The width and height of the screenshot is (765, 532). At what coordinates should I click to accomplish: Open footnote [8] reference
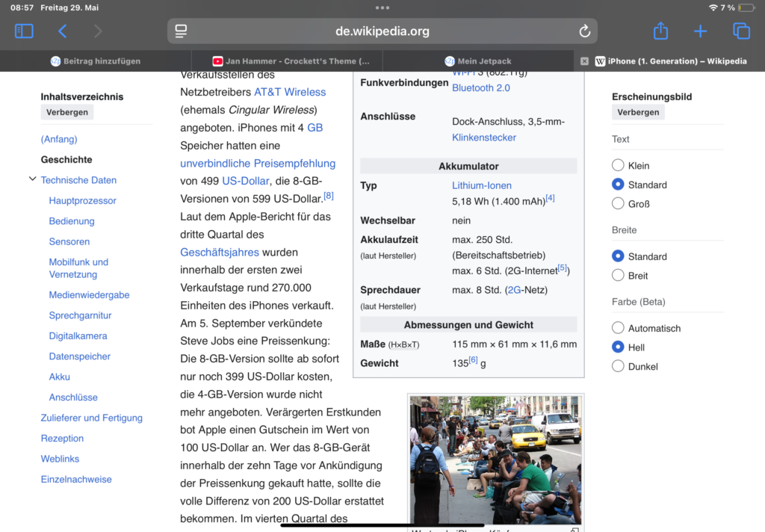[329, 196]
